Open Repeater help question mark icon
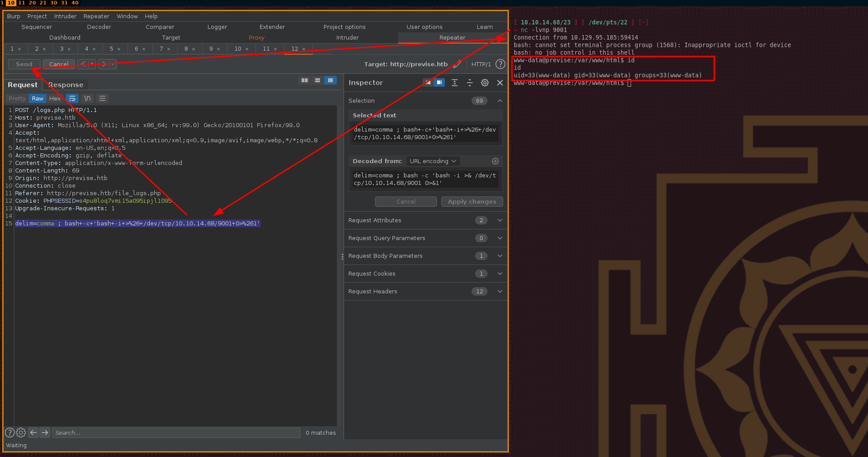This screenshot has height=457, width=868. click(x=500, y=64)
